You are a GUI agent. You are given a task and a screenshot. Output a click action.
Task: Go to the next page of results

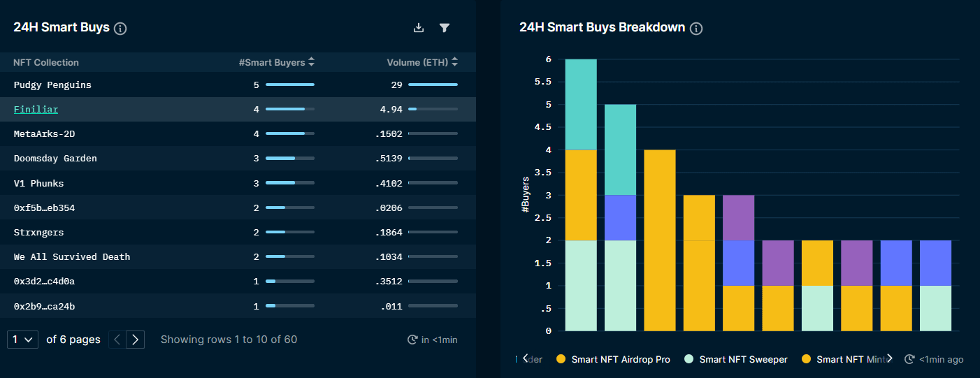(x=136, y=340)
